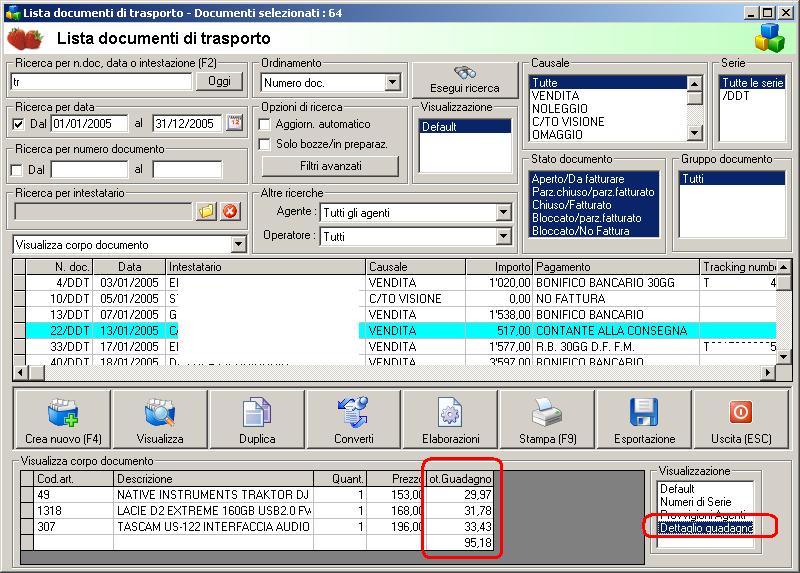The width and height of the screenshot is (800, 573).
Task: Select Tutte le serie in Serie list
Action: click(753, 83)
